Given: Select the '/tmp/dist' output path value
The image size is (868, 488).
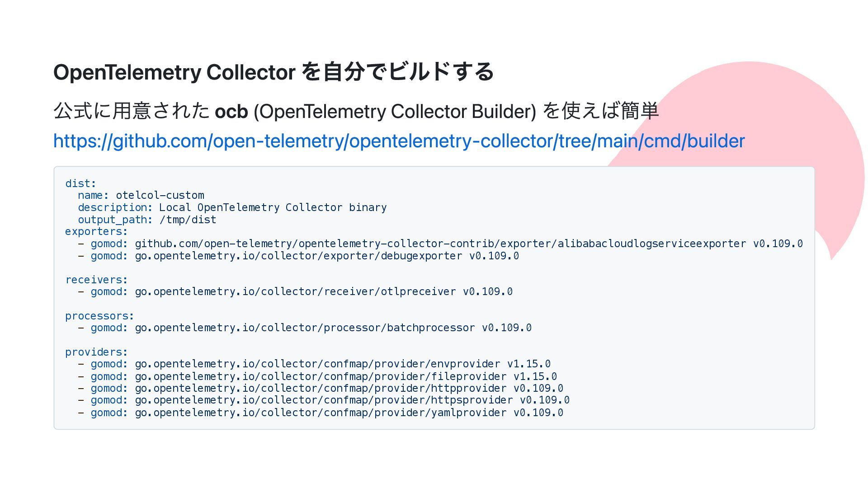Looking at the screenshot, I should [188, 220].
